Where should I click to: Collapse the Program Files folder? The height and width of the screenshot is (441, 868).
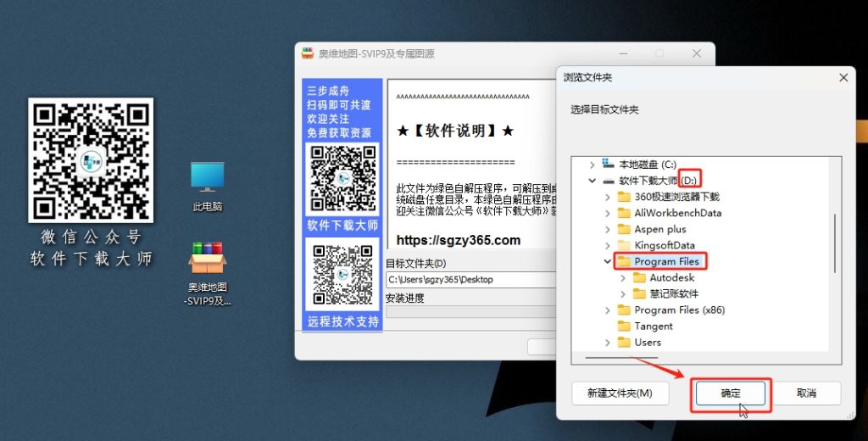[607, 261]
